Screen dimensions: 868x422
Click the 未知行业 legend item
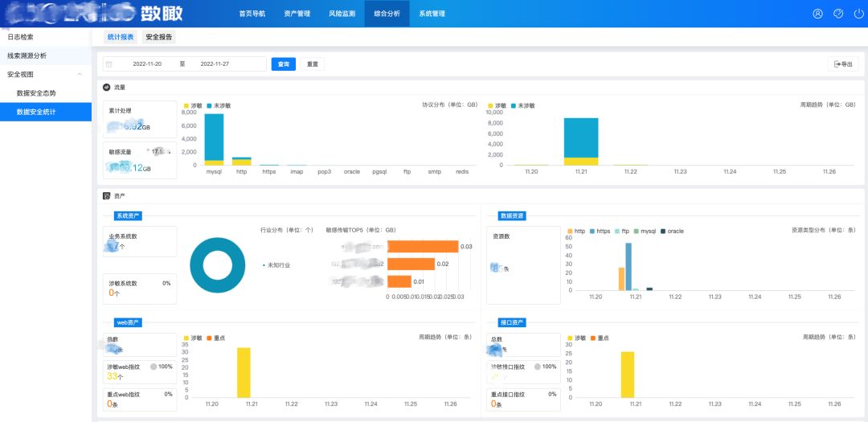pos(276,265)
